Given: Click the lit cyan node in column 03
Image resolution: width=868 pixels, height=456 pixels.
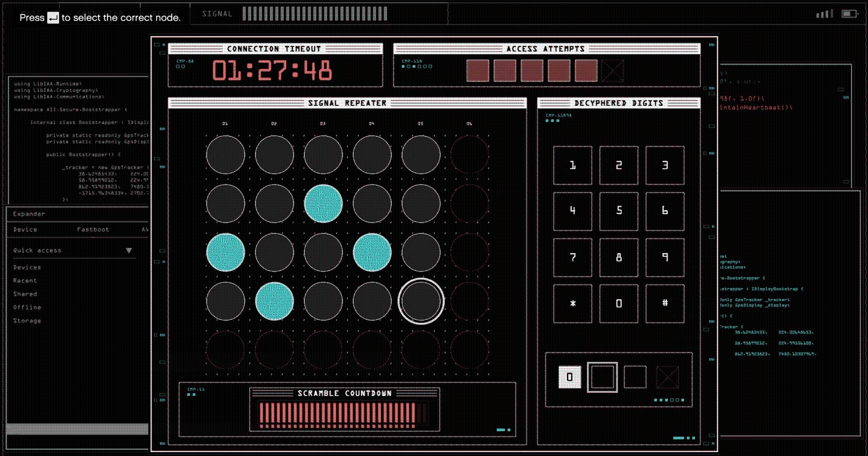Looking at the screenshot, I should [x=323, y=203].
